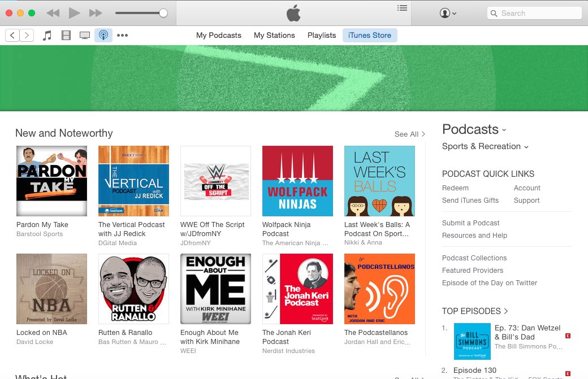Screen dimensions: 588x379
Task: Open the Bill Simmons Podcast artwork
Action: click(x=472, y=341)
